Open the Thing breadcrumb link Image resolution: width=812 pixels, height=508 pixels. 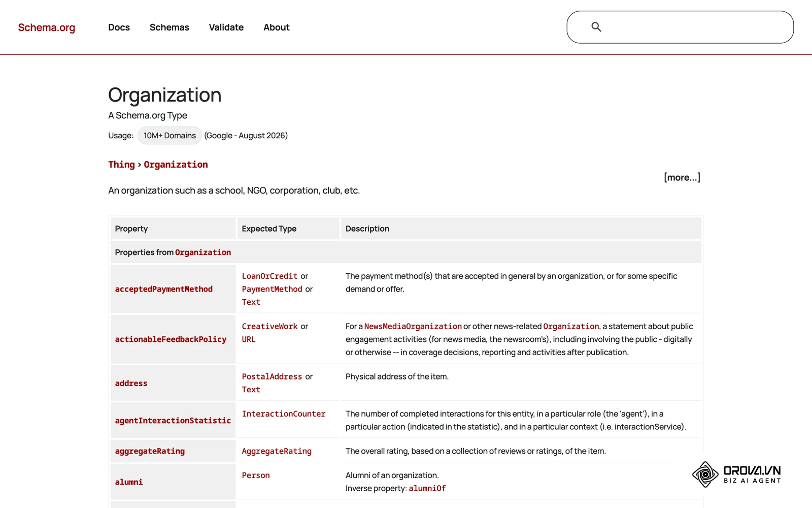pyautogui.click(x=121, y=165)
